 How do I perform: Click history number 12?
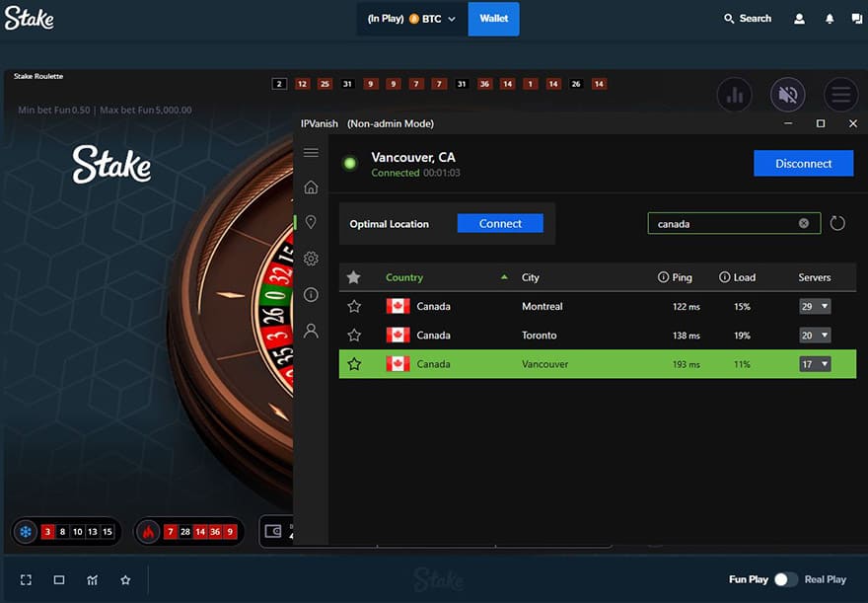coord(302,84)
